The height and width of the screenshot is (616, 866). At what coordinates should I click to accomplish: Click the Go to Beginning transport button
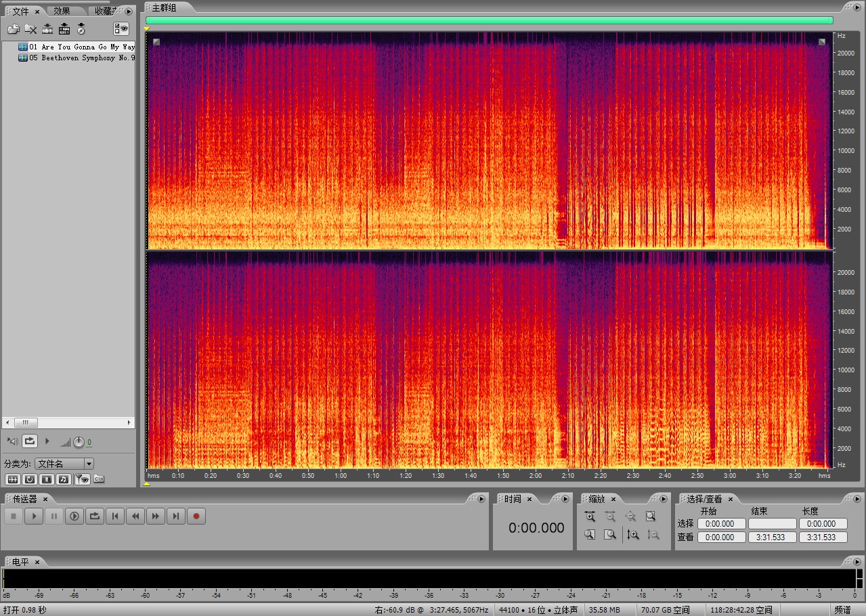coord(115,516)
